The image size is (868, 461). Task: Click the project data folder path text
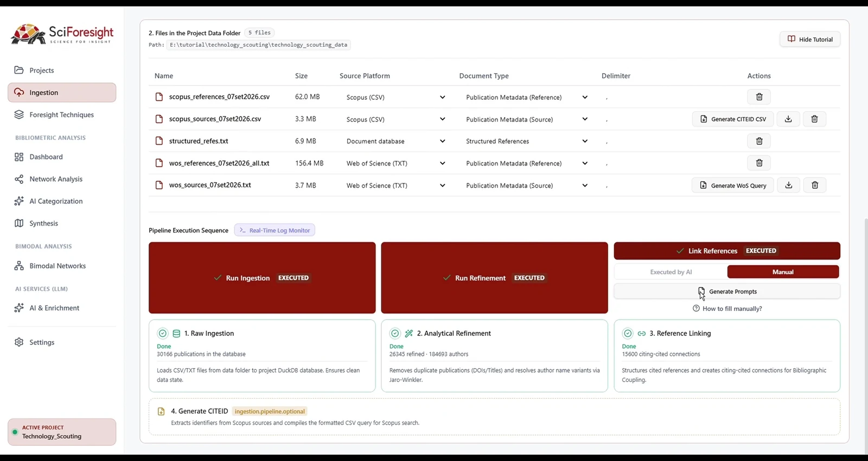click(x=258, y=45)
